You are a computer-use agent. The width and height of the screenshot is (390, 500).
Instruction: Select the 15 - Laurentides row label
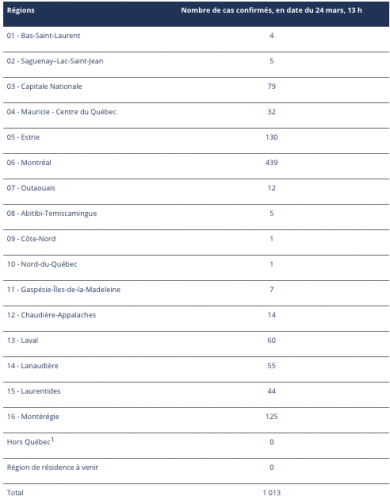34,391
